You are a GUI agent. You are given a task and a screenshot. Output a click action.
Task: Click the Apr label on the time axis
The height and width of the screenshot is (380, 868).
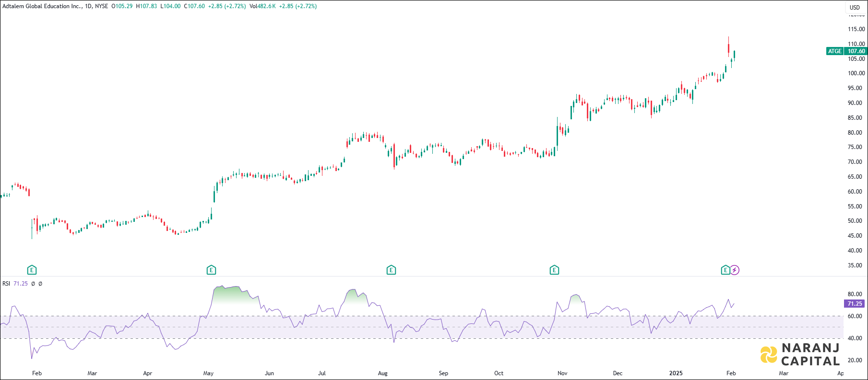click(148, 373)
